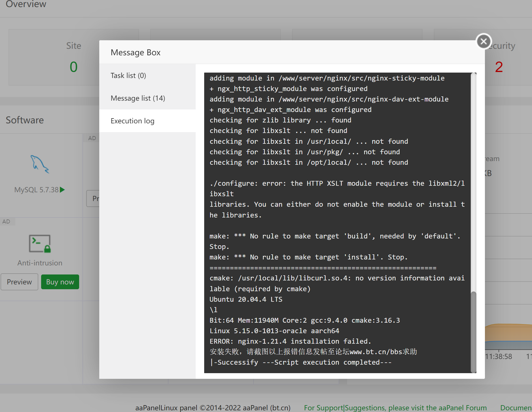This screenshot has height=412, width=532.
Task: Click the Site count of 0
Action: tap(73, 67)
